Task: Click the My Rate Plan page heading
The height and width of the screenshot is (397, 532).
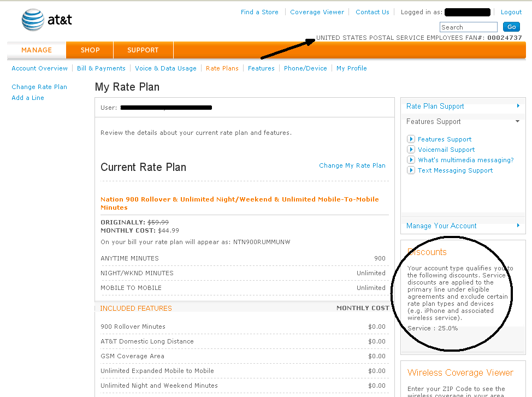Action: point(127,87)
